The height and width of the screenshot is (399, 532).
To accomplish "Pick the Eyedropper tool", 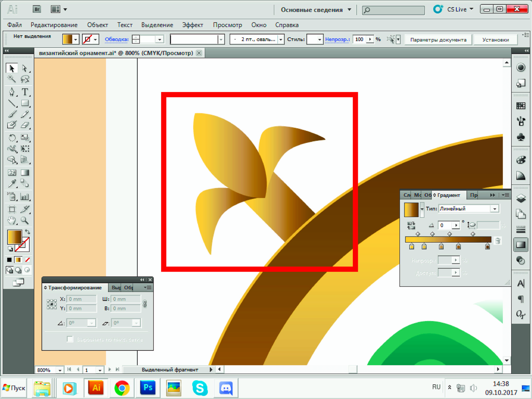I will (12, 184).
